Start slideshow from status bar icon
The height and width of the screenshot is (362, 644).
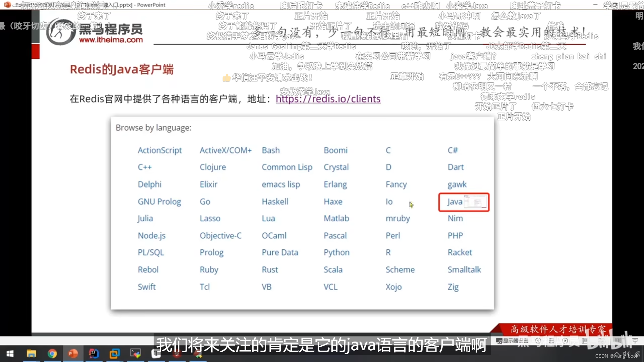click(635, 341)
